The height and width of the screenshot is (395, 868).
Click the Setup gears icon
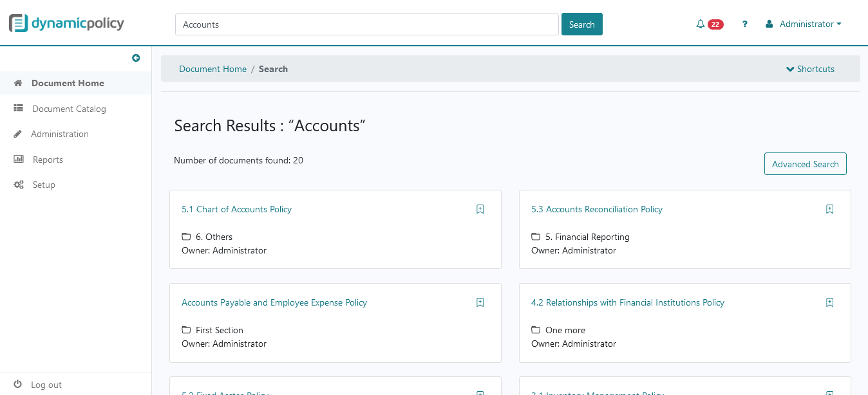(19, 185)
